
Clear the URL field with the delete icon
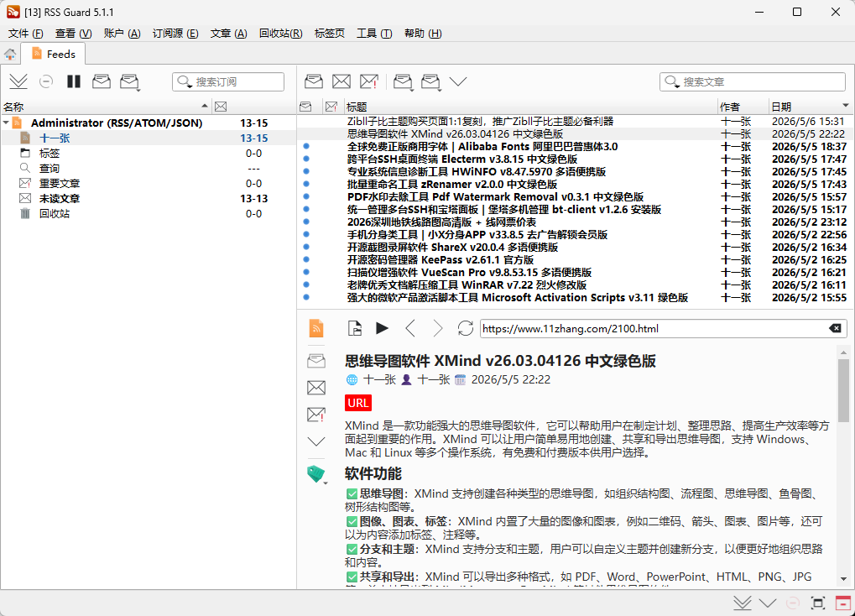click(x=835, y=328)
